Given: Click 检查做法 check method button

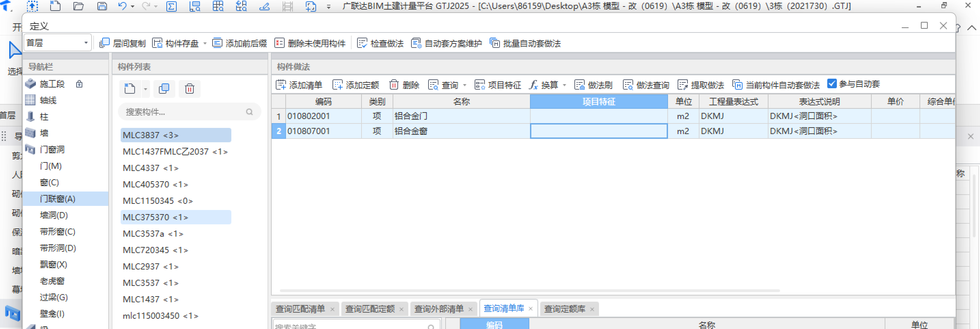Looking at the screenshot, I should coord(380,43).
